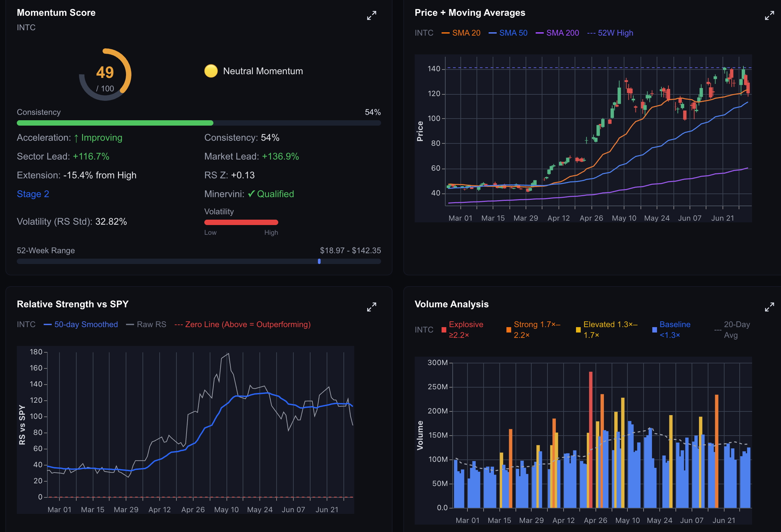
Task: Toggle Zero Line legend entry
Action: pos(242,324)
